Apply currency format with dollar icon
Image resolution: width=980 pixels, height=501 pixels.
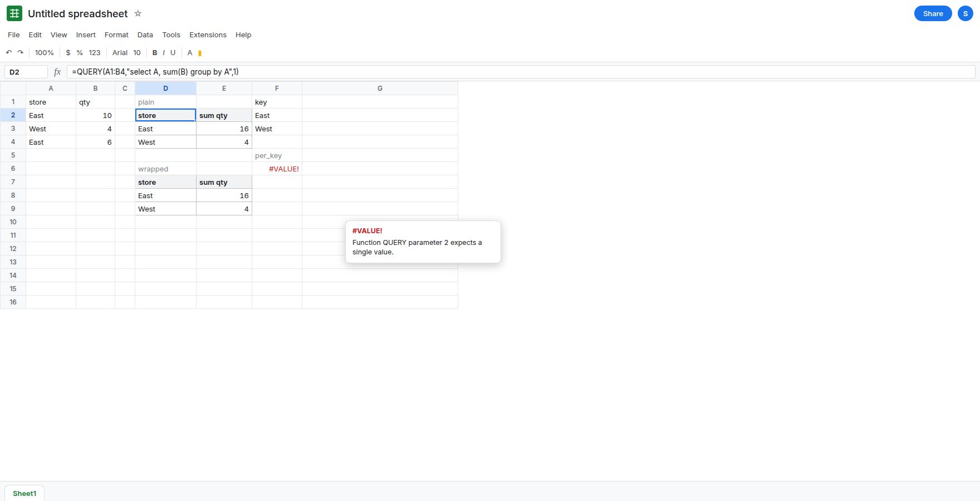(68, 52)
